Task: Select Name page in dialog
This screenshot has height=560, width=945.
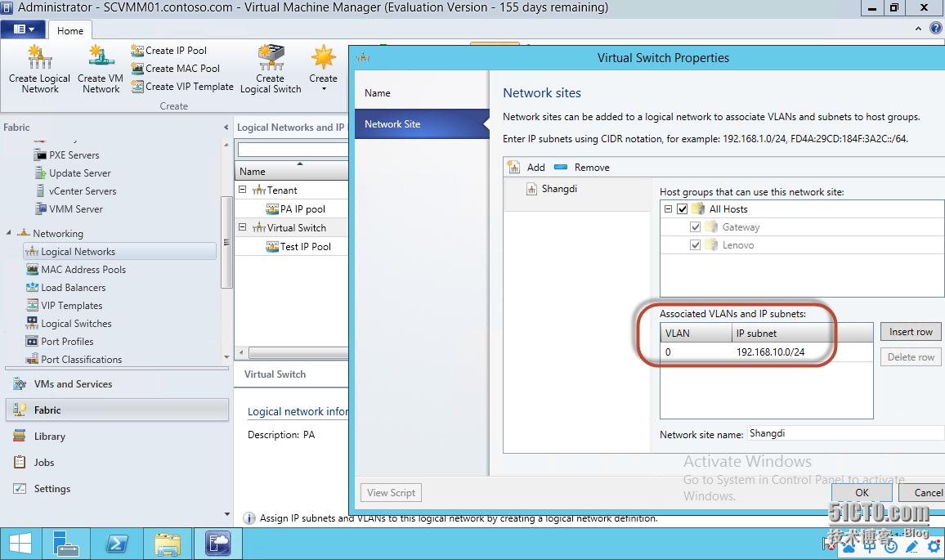Action: coord(422,93)
